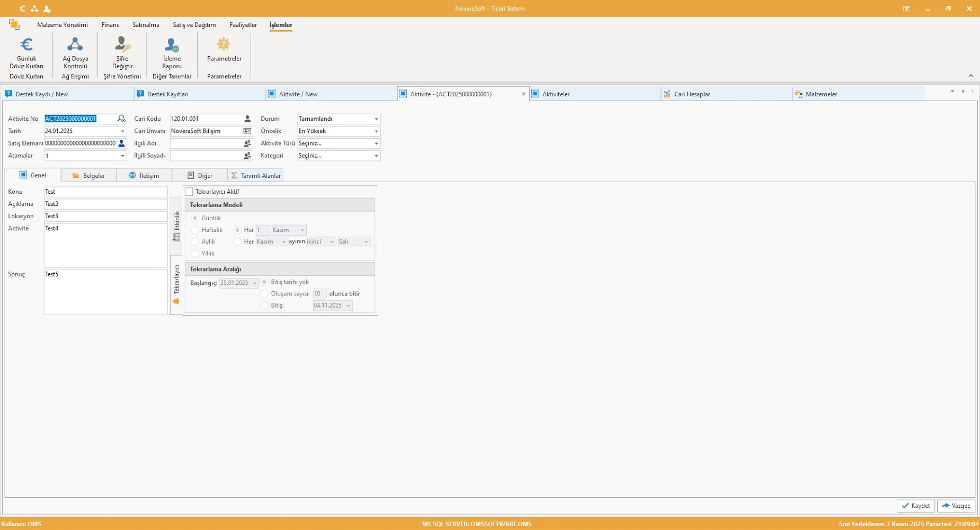Open the Parametreler gear icon
The width and height of the screenshot is (980, 530).
pyautogui.click(x=224, y=44)
